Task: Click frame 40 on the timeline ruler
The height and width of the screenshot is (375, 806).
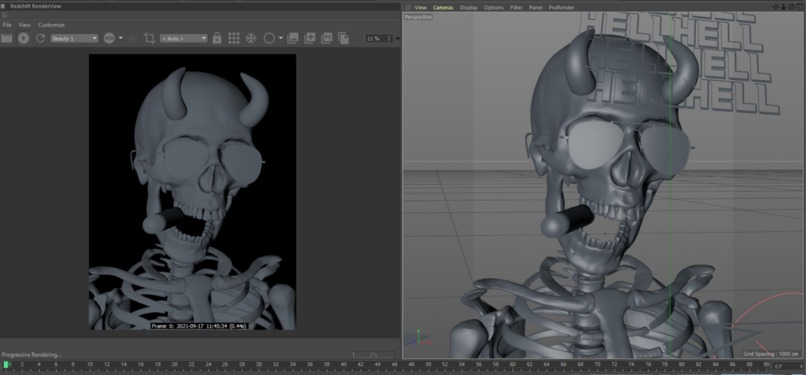Action: [344, 365]
